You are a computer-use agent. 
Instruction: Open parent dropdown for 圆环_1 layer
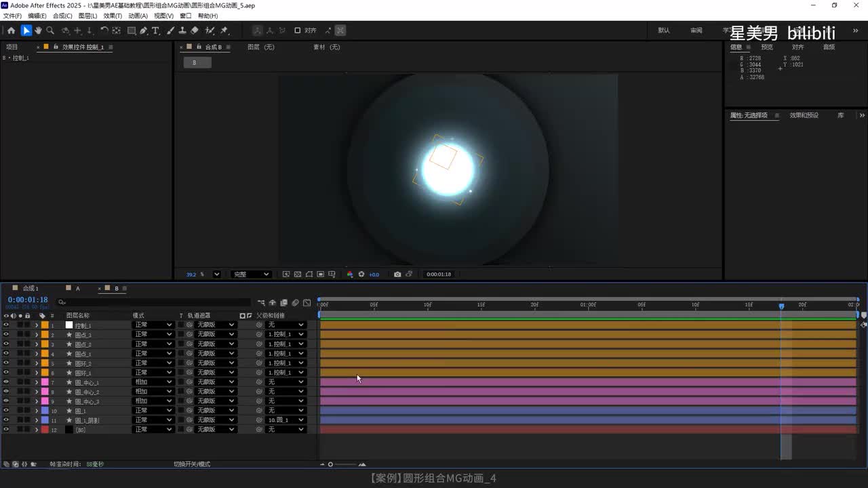click(285, 373)
